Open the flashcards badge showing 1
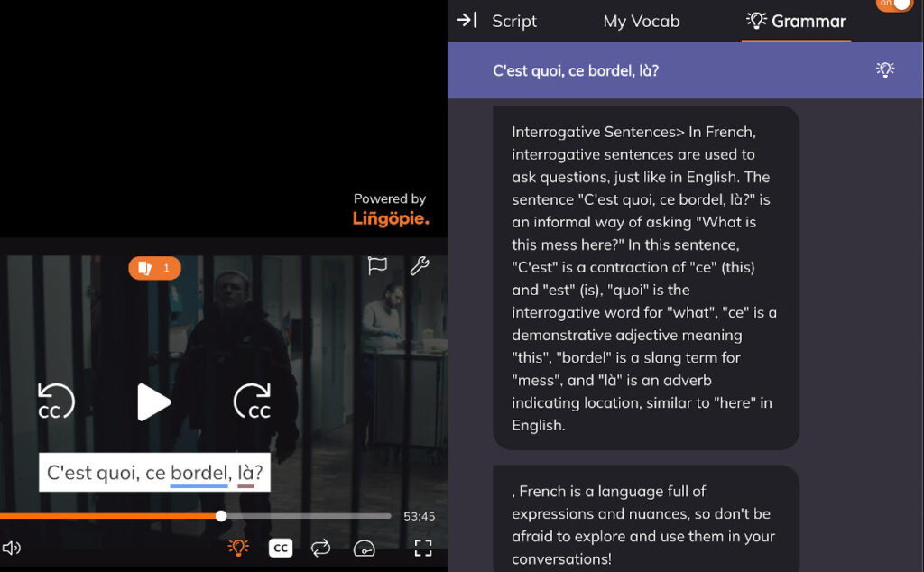924x572 pixels. [x=154, y=268]
